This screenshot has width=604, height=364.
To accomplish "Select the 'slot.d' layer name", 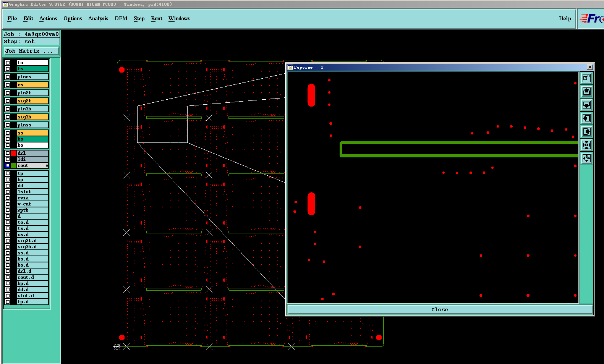I will coord(33,296).
